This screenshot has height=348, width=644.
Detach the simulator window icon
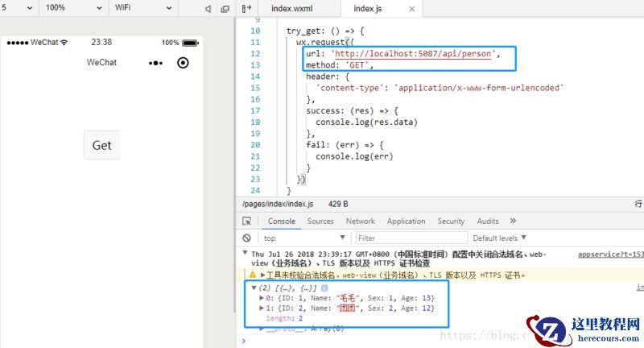(225, 9)
